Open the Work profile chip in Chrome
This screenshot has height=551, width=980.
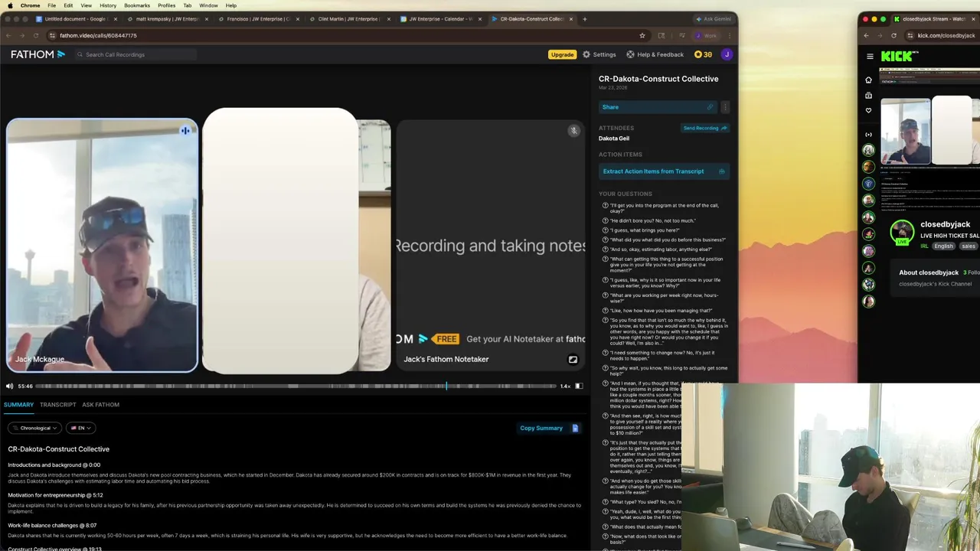[706, 35]
